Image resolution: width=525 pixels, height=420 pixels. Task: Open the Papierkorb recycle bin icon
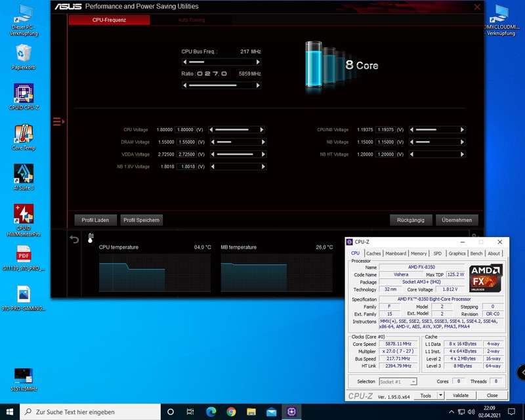point(24,55)
